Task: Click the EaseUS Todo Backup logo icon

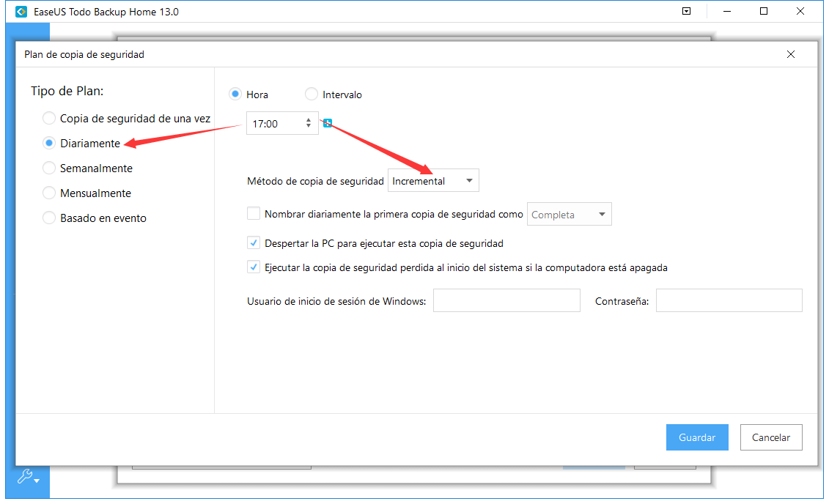Action: (x=21, y=12)
